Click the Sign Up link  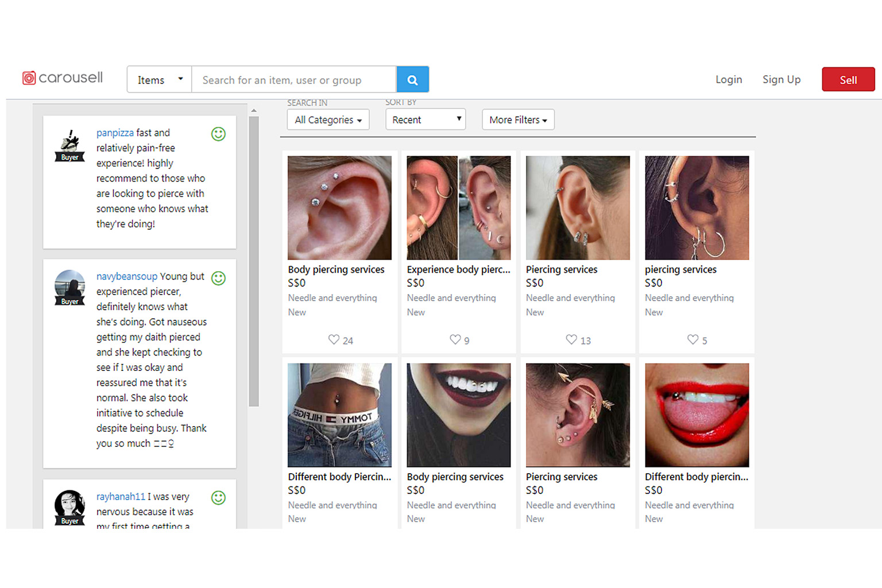point(782,79)
